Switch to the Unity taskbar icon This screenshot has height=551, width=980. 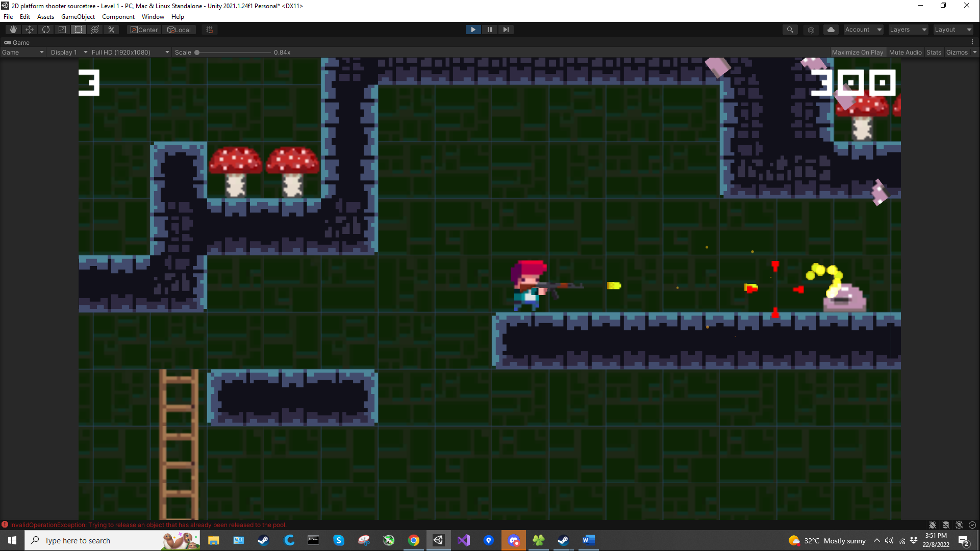pyautogui.click(x=439, y=540)
